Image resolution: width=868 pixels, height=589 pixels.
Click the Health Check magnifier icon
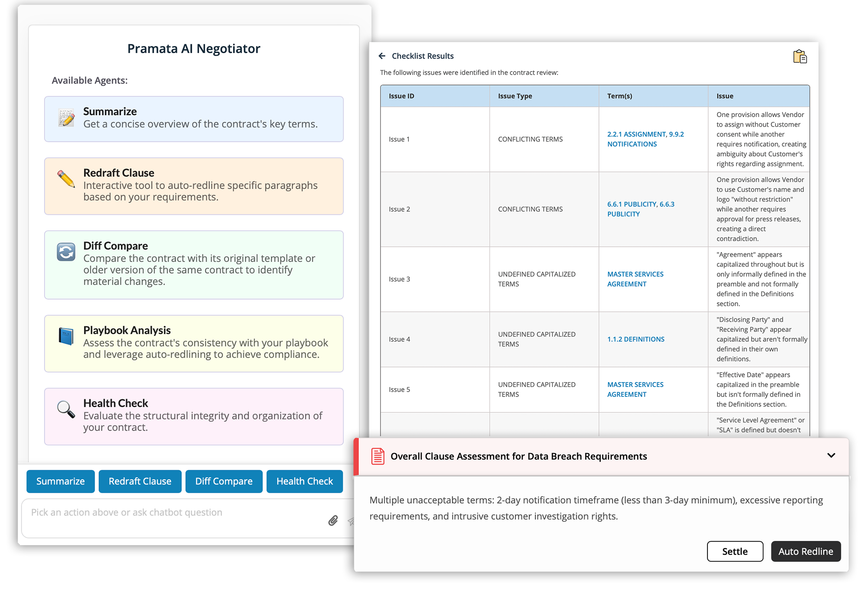tap(66, 409)
